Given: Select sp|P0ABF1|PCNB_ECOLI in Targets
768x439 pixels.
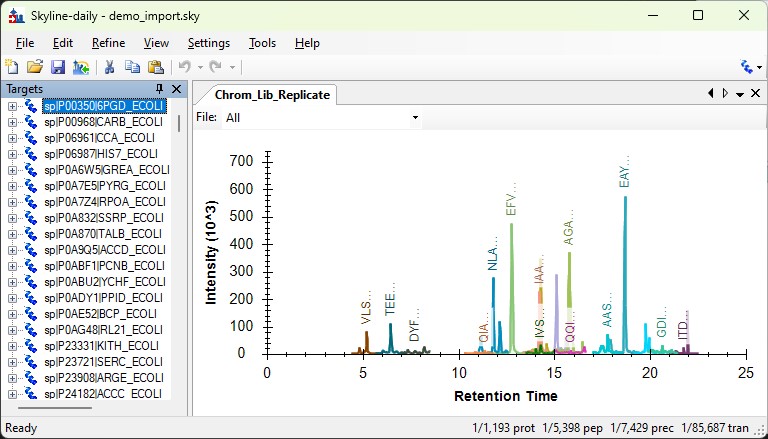Looking at the screenshot, I should coord(104,266).
